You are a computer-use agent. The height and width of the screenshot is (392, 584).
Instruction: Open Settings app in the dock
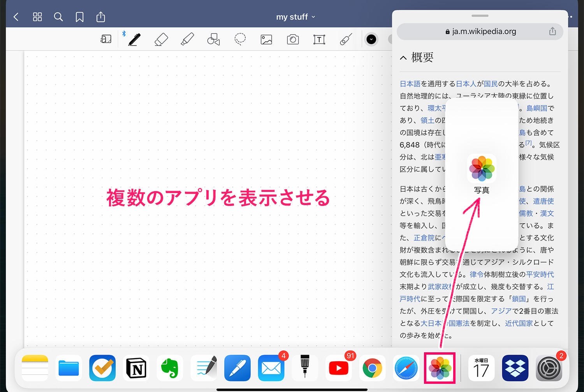coord(549,368)
